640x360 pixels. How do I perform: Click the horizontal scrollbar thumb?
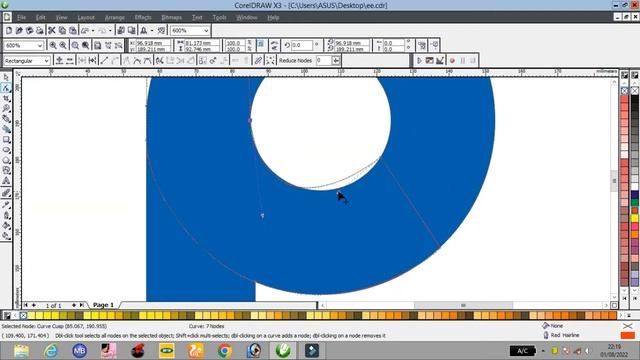click(x=463, y=305)
